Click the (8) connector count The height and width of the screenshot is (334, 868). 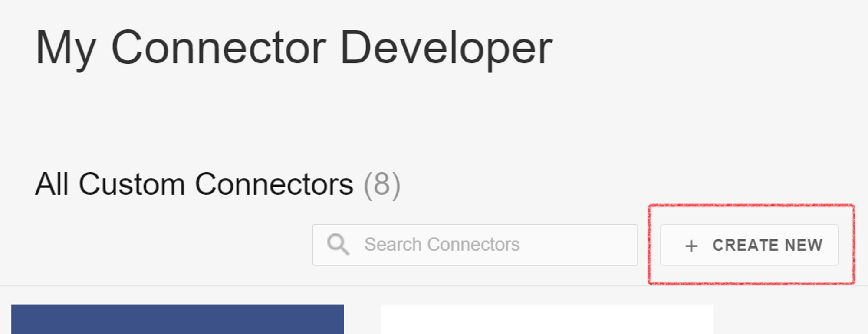click(382, 185)
